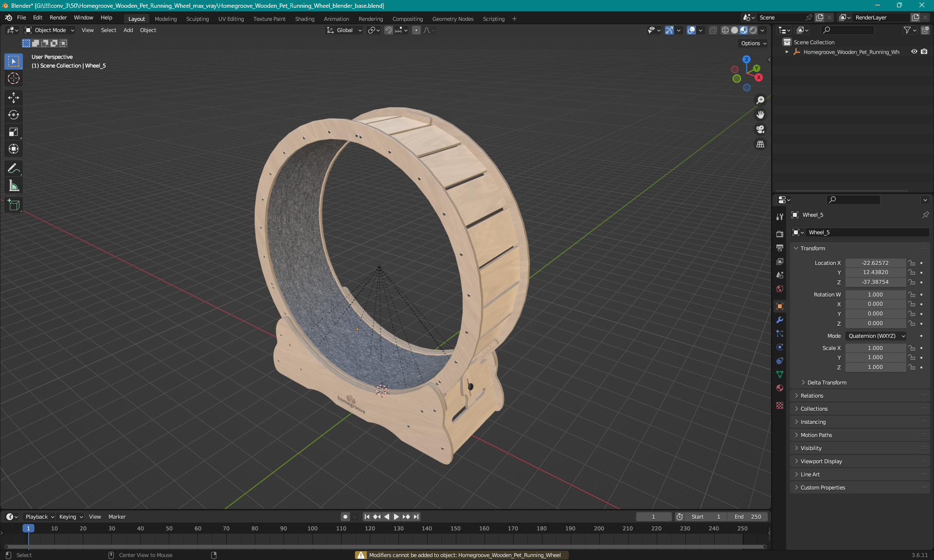Open the World properties tab
The height and width of the screenshot is (560, 934).
point(780,289)
